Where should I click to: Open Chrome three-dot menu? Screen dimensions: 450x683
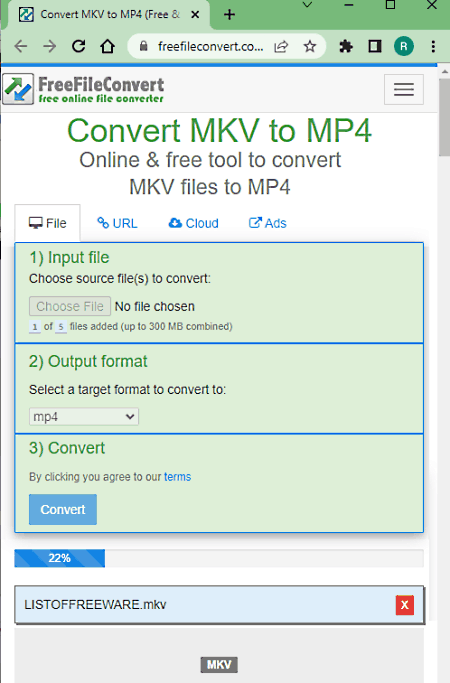[433, 46]
